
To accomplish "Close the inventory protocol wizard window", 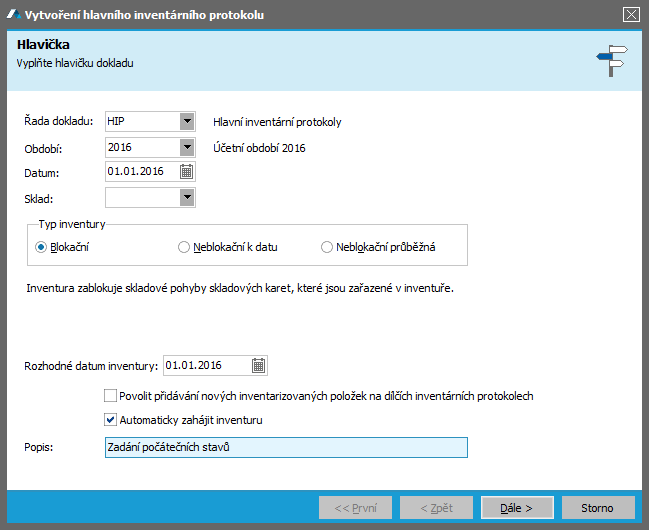I will 630,13.
